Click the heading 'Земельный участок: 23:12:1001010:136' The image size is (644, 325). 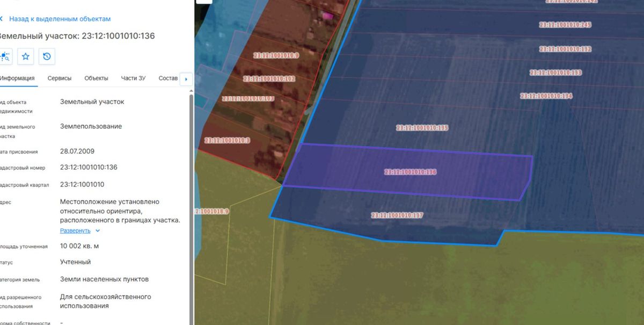[x=77, y=36]
